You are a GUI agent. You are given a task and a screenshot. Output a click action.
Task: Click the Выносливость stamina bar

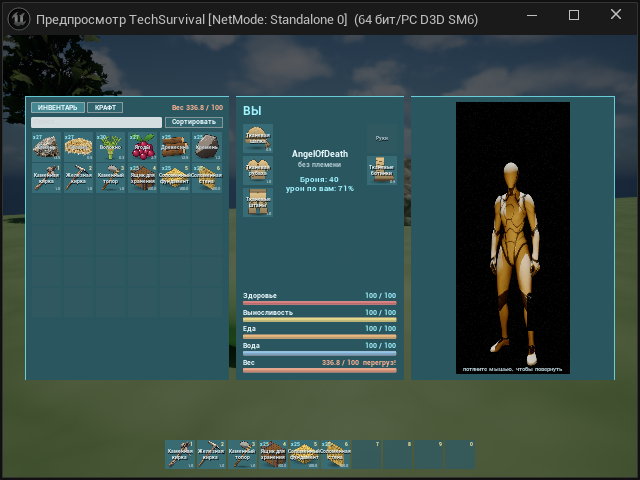[x=320, y=320]
